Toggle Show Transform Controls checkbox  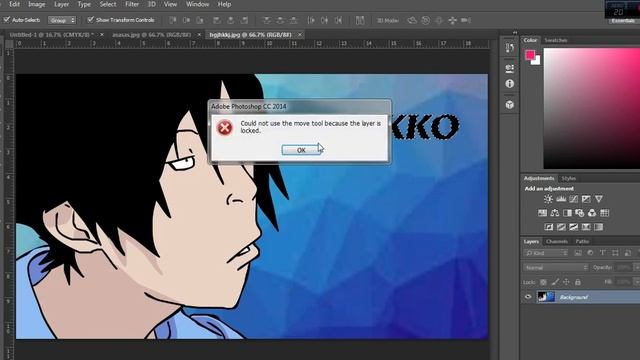pos(91,20)
